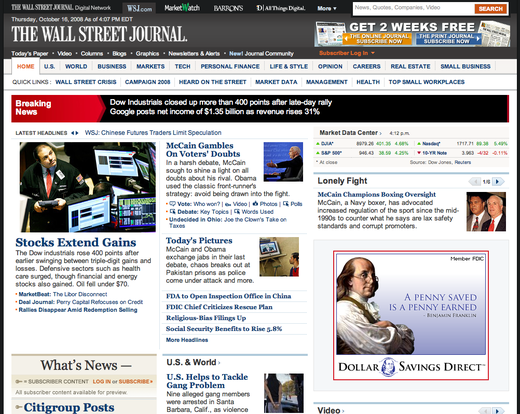Focus the News, Quotes, Companies search field

(414, 8)
